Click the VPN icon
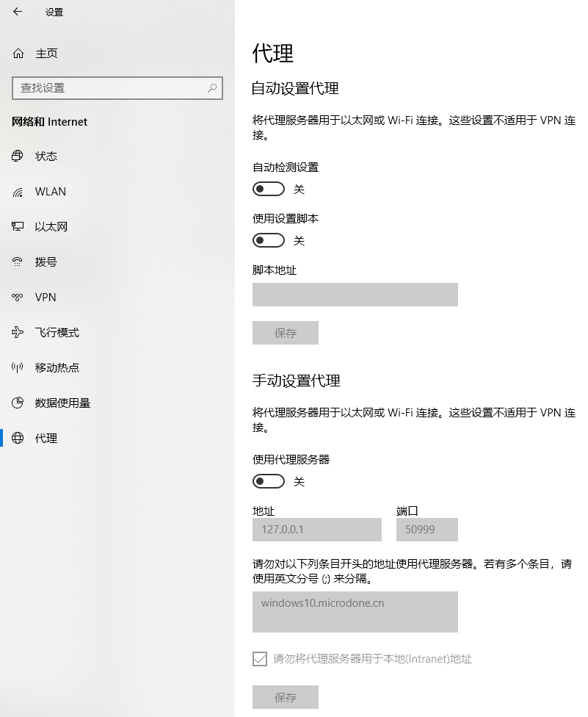This screenshot has width=588, height=717. click(18, 298)
